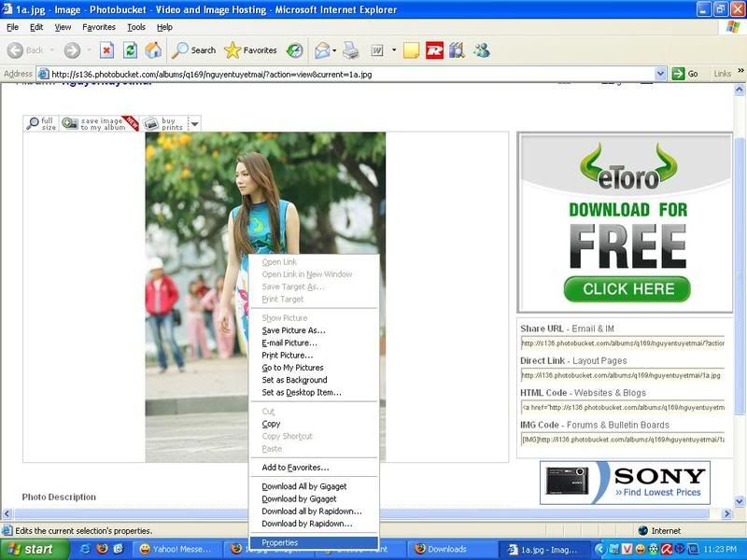
Task: Expand the Forward button history arrow
Action: point(89,49)
